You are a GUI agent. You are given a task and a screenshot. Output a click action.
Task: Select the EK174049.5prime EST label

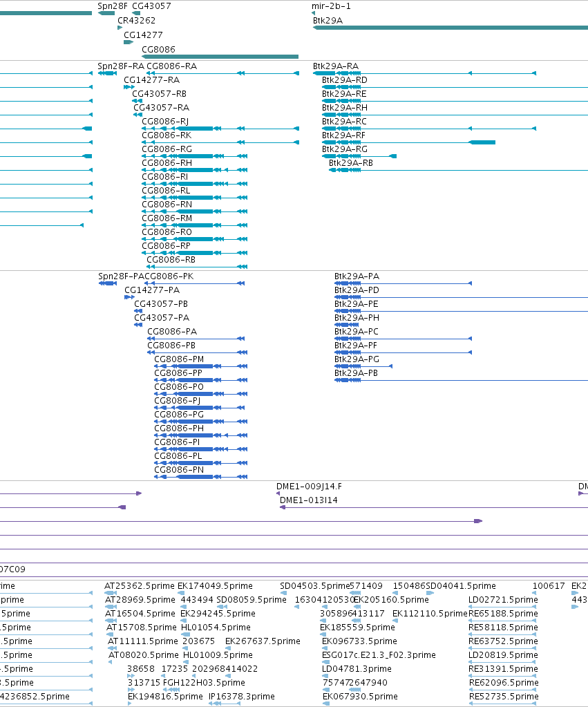coord(215,586)
